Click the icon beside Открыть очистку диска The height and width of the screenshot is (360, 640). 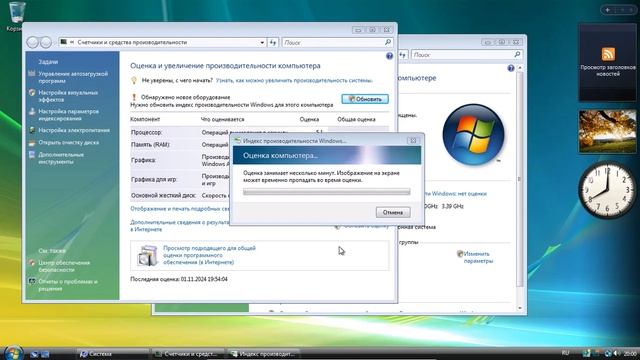32,142
